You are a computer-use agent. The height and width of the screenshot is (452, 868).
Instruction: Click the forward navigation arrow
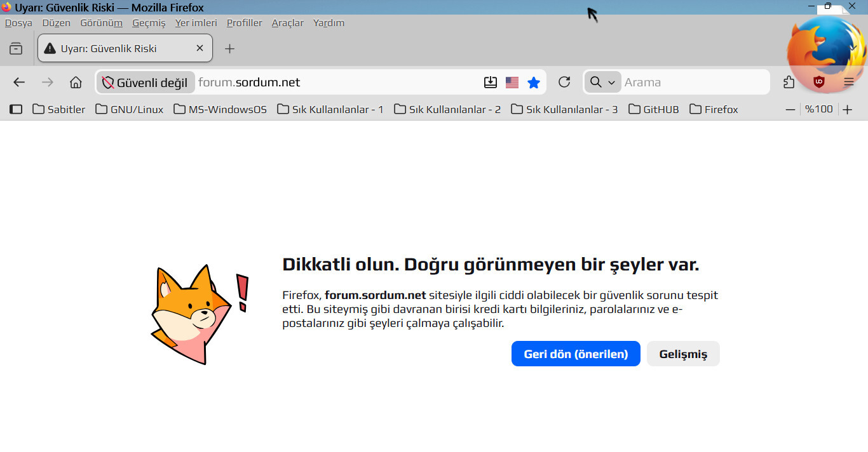point(48,82)
